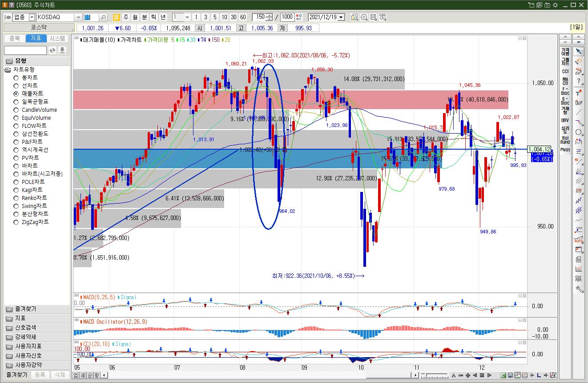Image resolution: width=588 pixels, height=383 pixels.
Task: Click the 150 bar count stepper
Action: [269, 17]
